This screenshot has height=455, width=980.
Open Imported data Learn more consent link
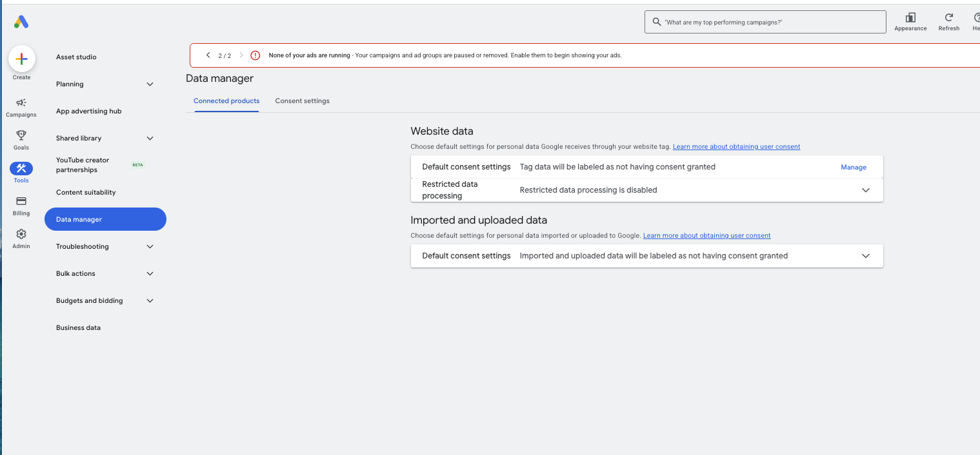click(706, 236)
